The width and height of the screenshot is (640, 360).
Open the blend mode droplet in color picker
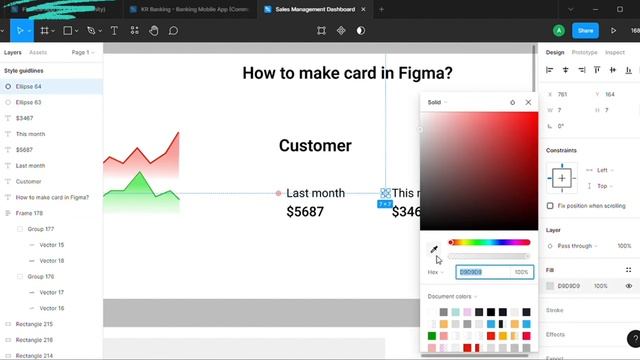point(513,102)
